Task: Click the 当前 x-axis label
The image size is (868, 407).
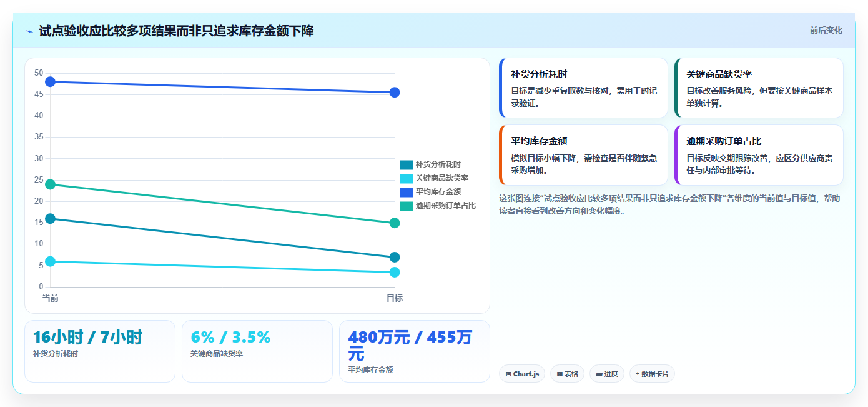Action: point(51,298)
